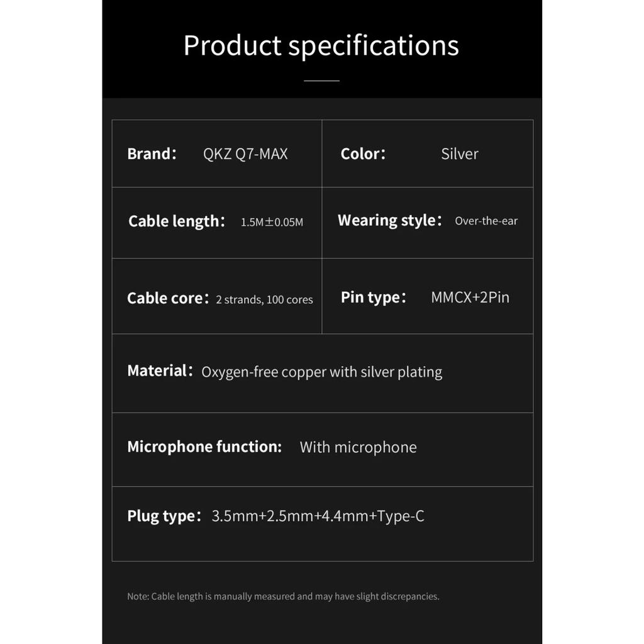Viewport: 644px width, 644px height.
Task: Select the "3.5mm+2.5mm+4.4mm+Type-C" plug value
Action: point(318,516)
